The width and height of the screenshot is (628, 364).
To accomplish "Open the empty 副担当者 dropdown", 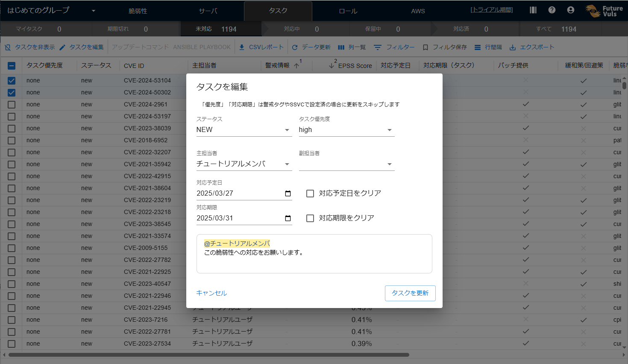I will pos(346,164).
